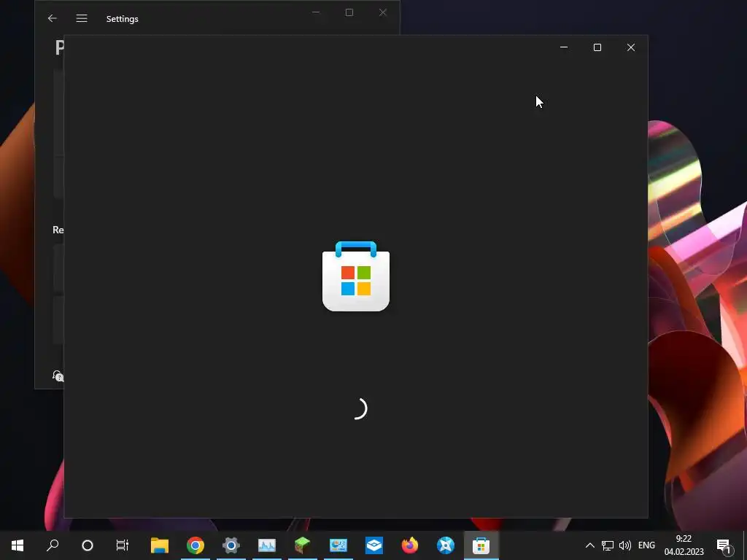Viewport: 747px width, 560px height.
Task: Launch Firefox from the taskbar
Action: [410, 545]
